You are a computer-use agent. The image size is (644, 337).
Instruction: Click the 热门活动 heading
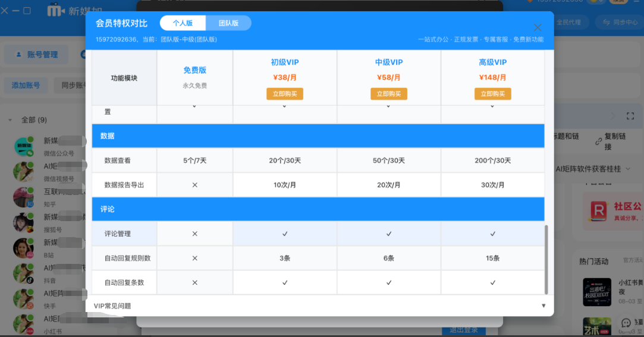(593, 262)
